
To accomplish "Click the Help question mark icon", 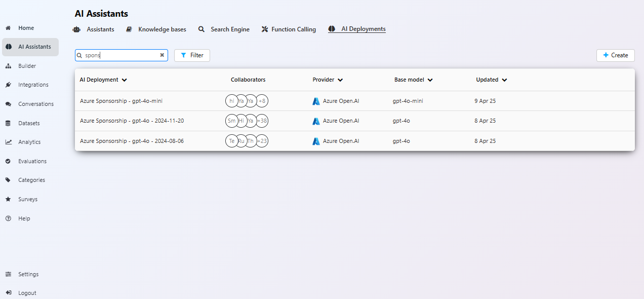I will point(8,218).
